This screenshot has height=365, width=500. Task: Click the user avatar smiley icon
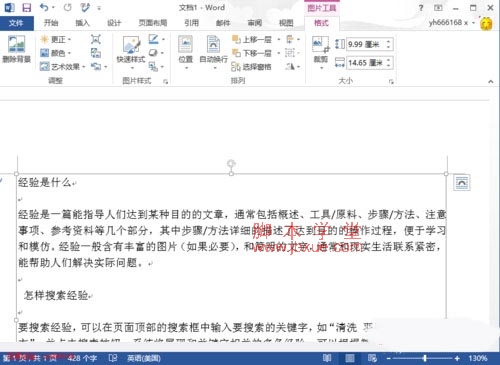[x=486, y=24]
